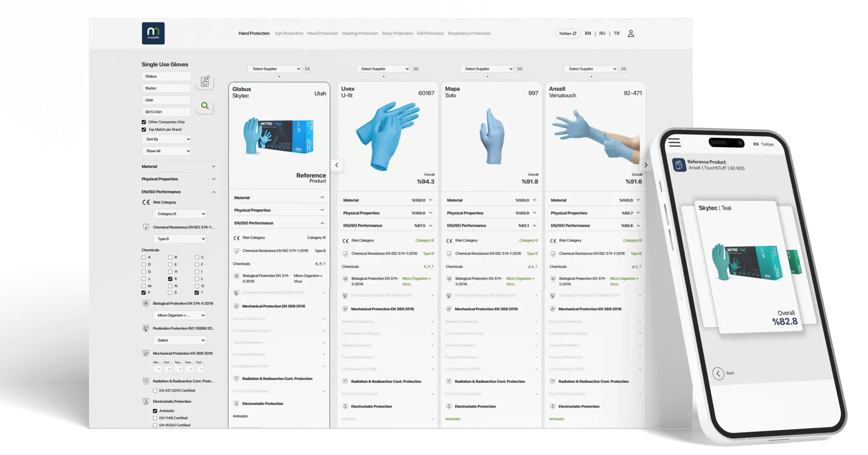Open the Micro Organism biological protection dropdown
This screenshot has width=868, height=455.
point(180,315)
